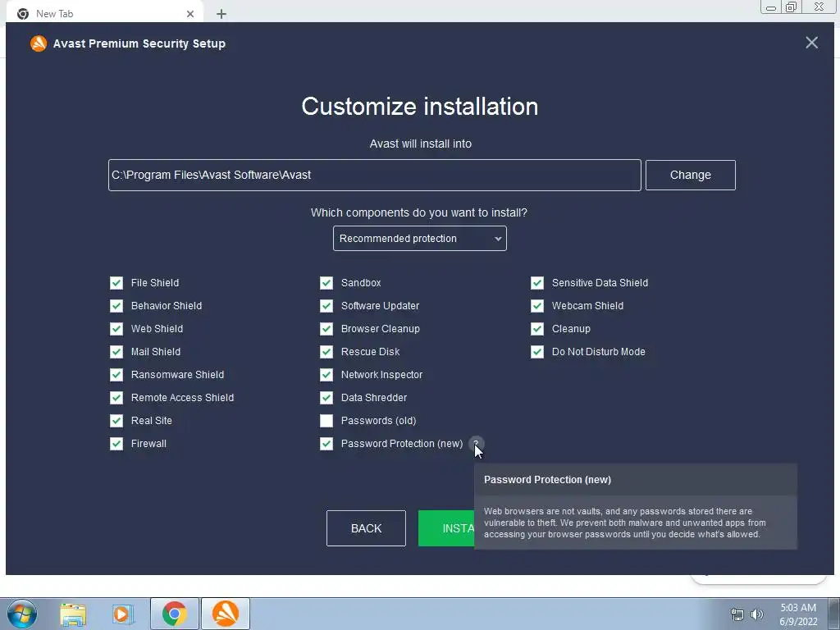Click 'Which components do you want to install?' text
Image resolution: width=840 pixels, height=630 pixels.
419,212
